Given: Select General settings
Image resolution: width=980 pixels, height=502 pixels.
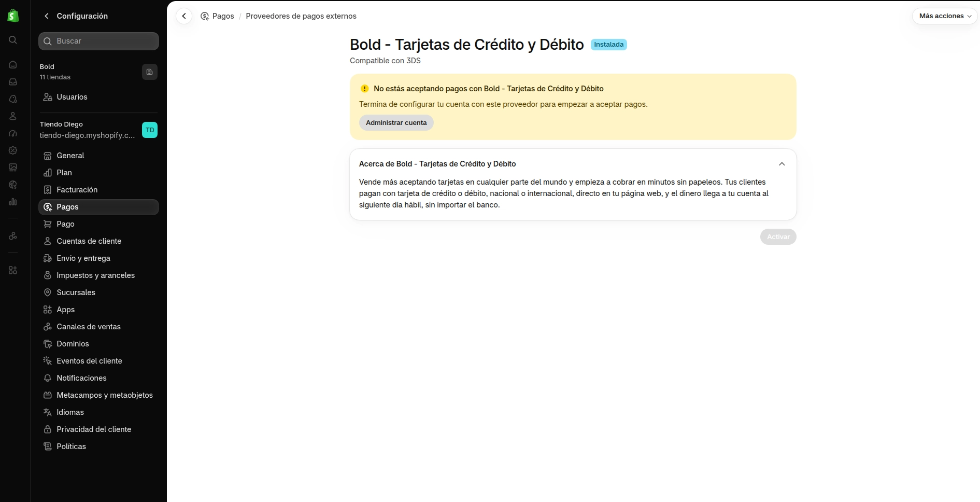Looking at the screenshot, I should pyautogui.click(x=98, y=156).
